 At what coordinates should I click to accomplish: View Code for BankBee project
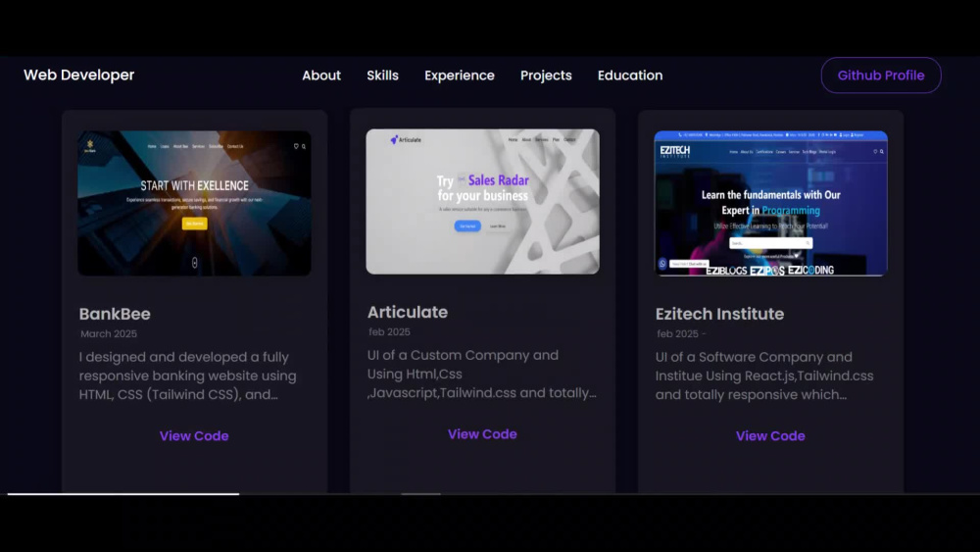point(194,435)
